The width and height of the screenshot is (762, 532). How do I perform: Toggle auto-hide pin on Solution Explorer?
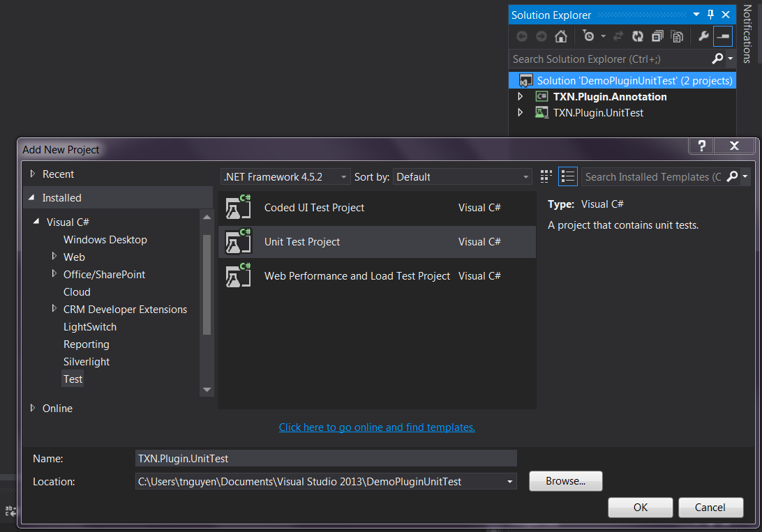[x=710, y=15]
